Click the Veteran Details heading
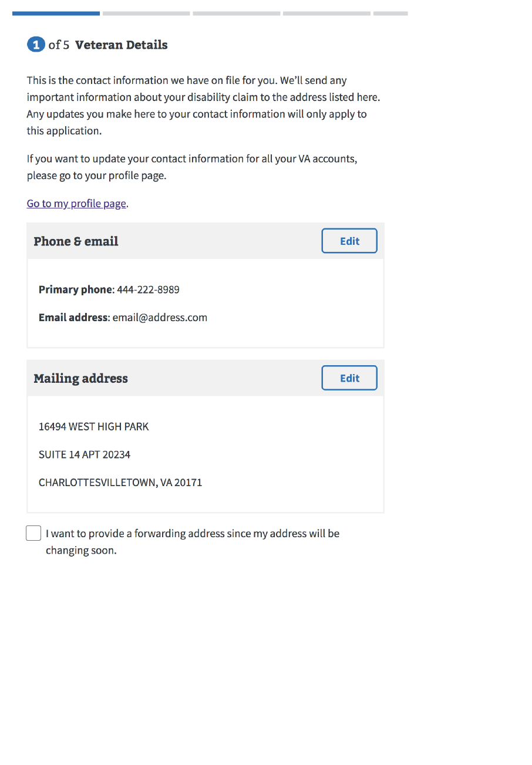This screenshot has height=765, width=532. (122, 45)
